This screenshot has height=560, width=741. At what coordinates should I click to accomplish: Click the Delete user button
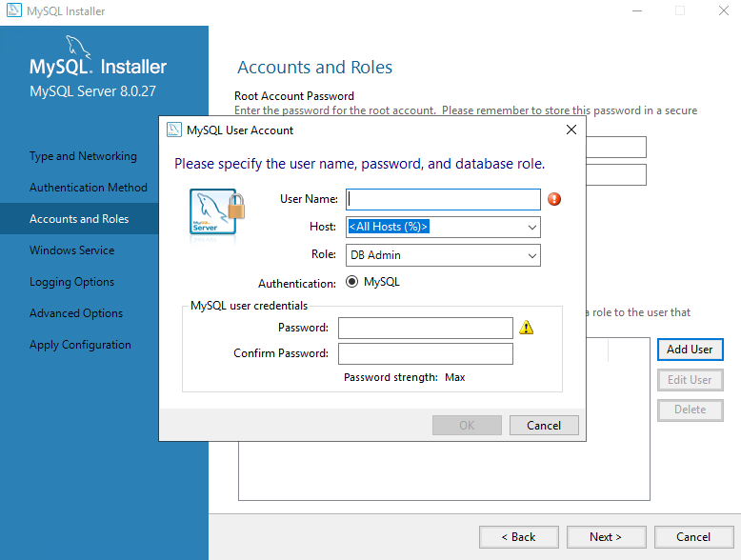(x=690, y=410)
